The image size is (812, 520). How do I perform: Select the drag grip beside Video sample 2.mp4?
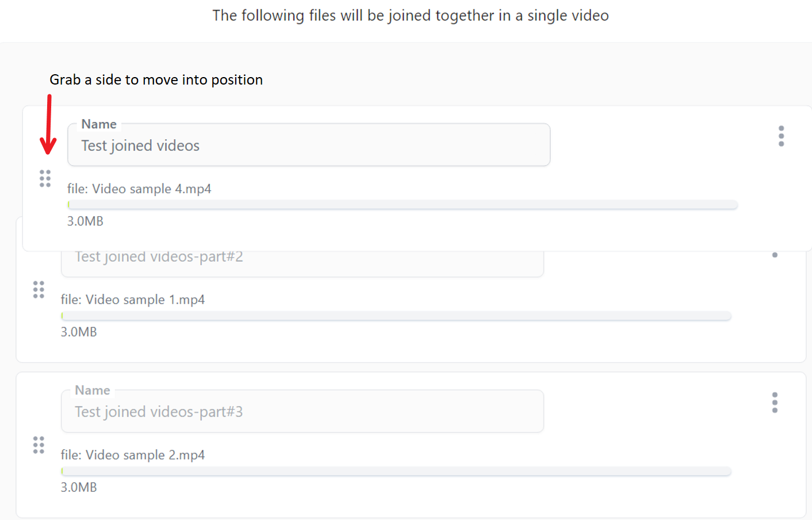(39, 444)
